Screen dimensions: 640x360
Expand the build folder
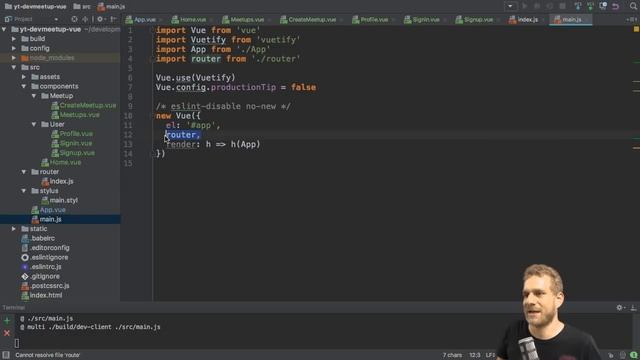(14, 39)
